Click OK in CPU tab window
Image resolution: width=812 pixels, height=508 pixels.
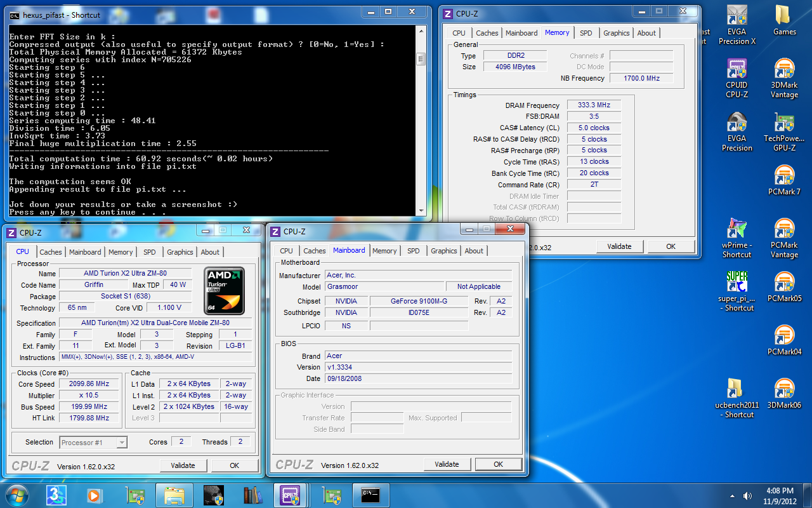[x=235, y=465]
